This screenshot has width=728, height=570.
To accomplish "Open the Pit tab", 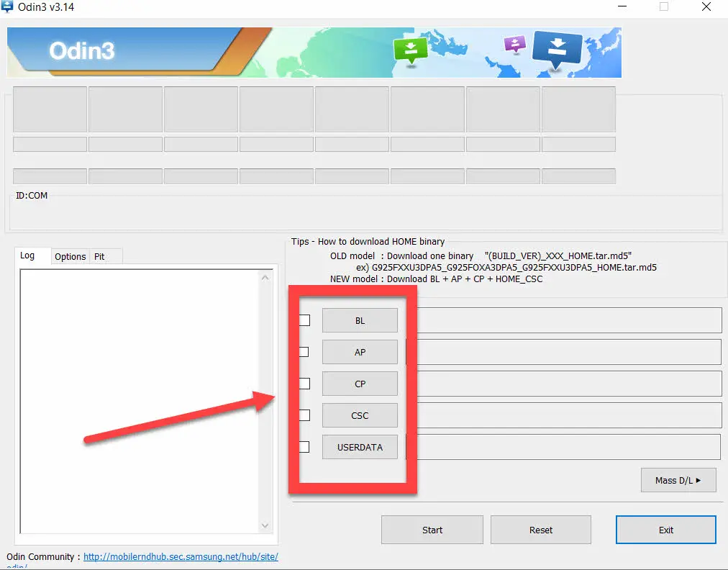I will click(x=99, y=256).
